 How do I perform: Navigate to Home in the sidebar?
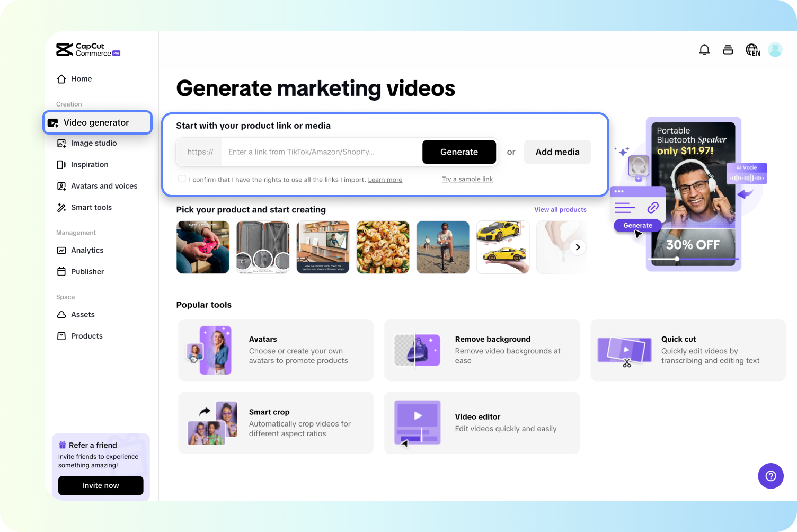click(81, 78)
